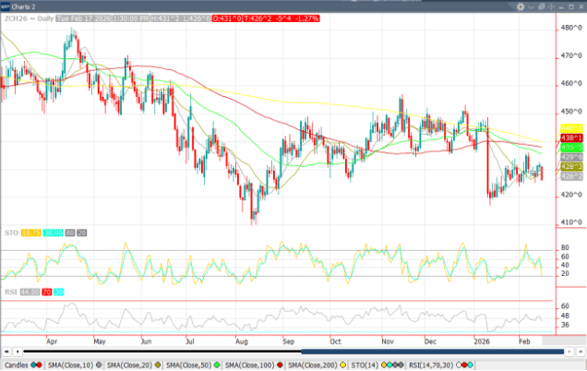The height and width of the screenshot is (371, 587).
Task: Click the Charts 2 window title
Action: pyautogui.click(x=23, y=7)
